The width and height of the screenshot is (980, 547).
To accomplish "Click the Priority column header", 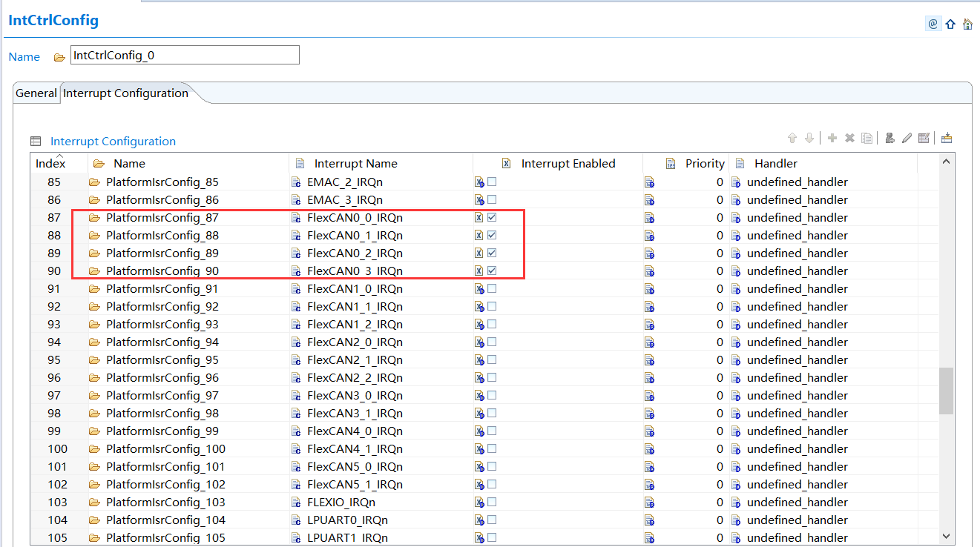I will [686, 163].
